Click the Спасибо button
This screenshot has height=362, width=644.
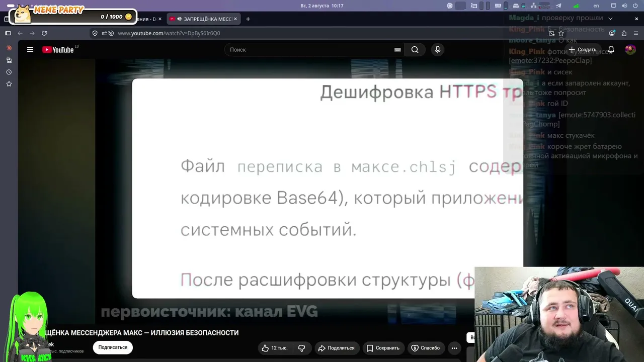coord(426,348)
